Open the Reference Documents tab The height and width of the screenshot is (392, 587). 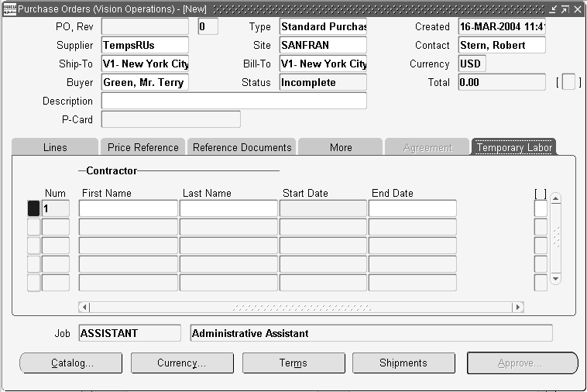[242, 147]
